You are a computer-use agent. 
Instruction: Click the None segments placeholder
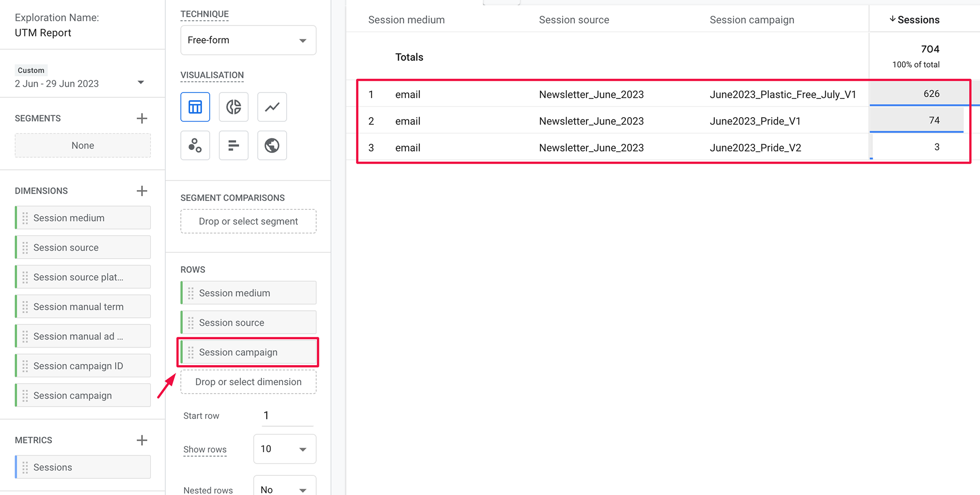[x=83, y=146]
